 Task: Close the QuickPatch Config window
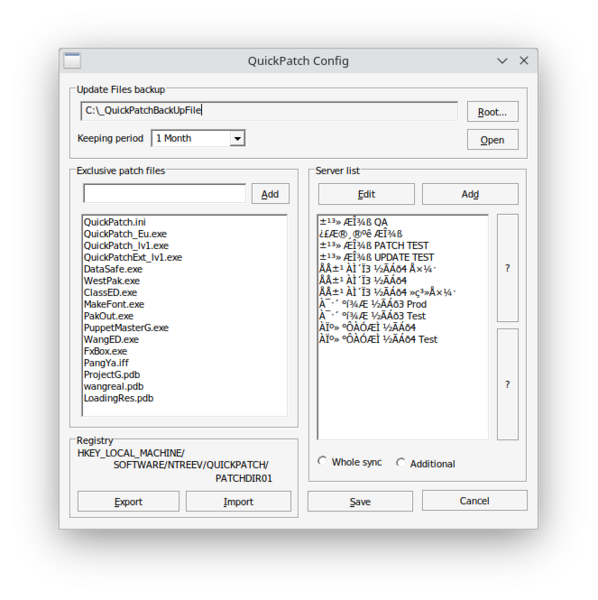click(x=524, y=60)
